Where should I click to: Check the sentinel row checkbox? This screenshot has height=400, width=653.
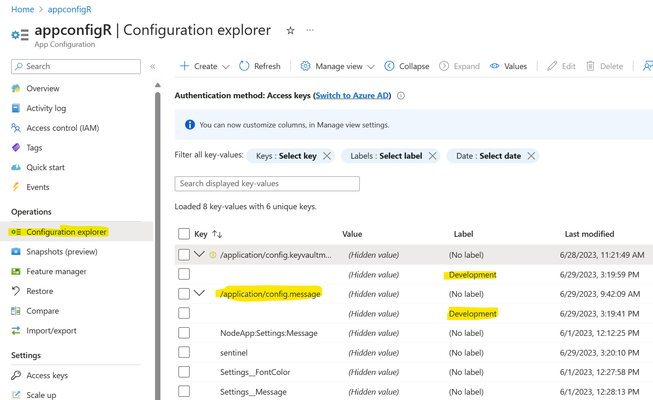click(x=184, y=352)
